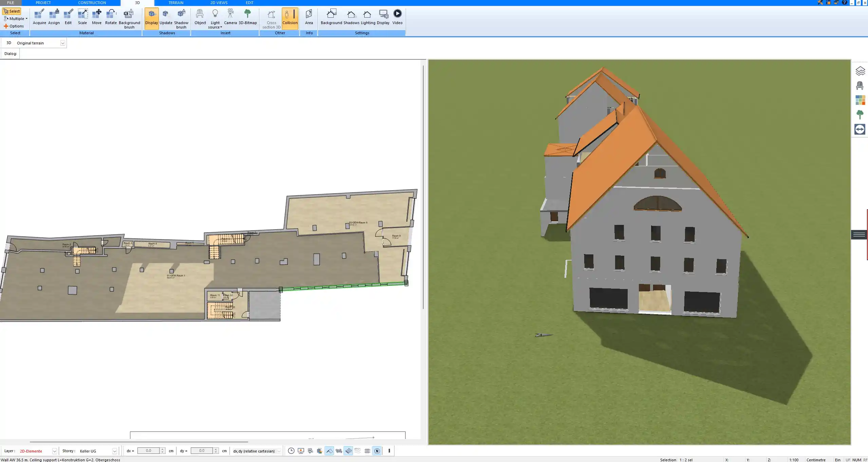Switch to the CONSTRUCTION ribbon tab
Screen dimensions: 868x462
click(92, 3)
